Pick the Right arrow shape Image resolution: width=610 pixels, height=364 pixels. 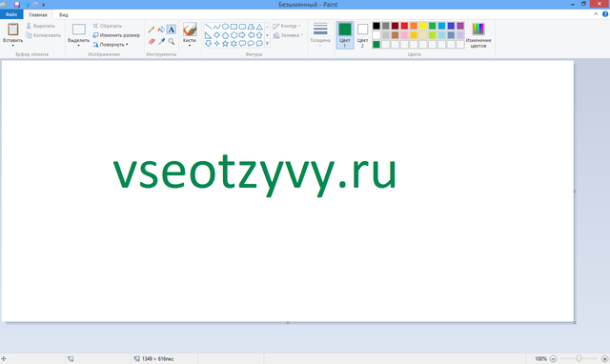coord(242,35)
